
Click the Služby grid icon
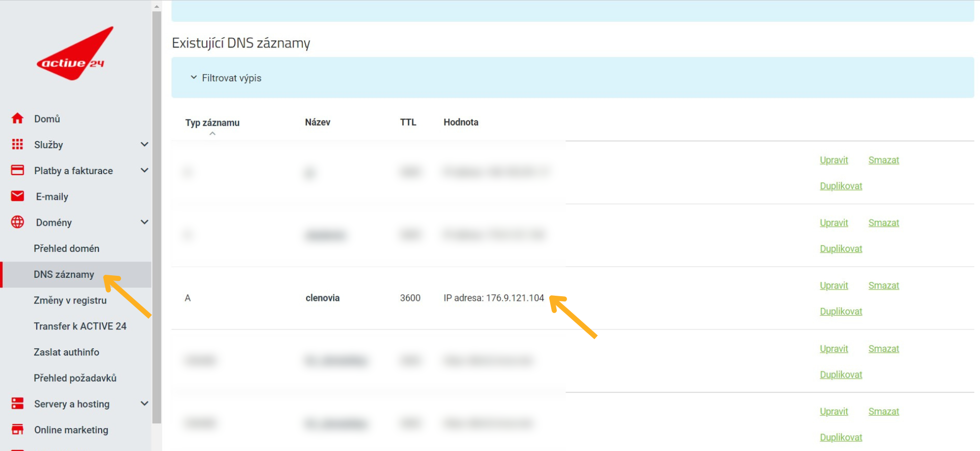coord(17,145)
